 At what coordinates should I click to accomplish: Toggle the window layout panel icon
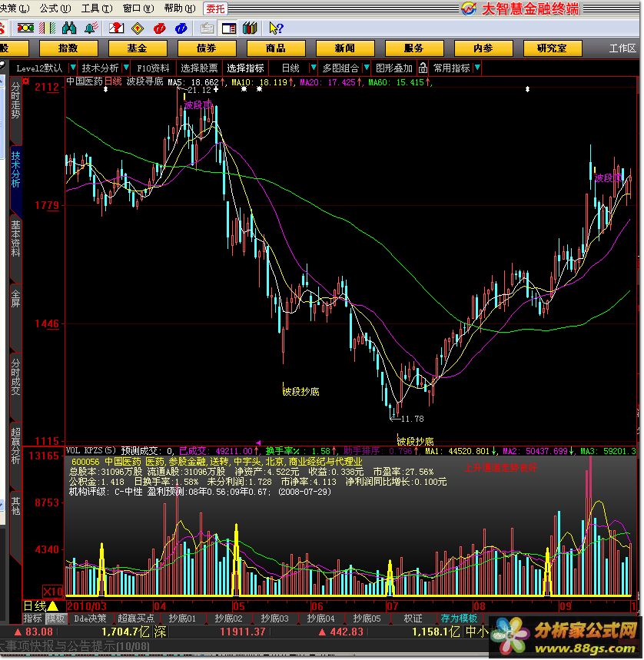click(229, 28)
